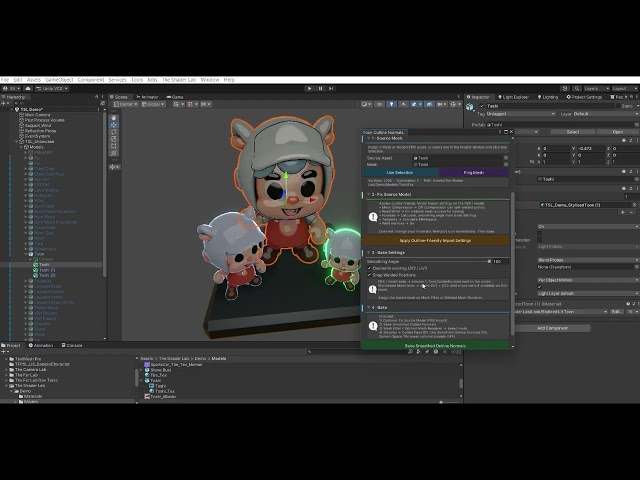Screen dimensions: 640x480
Task: Click the Project panel add (+) button
Action: click(4, 351)
